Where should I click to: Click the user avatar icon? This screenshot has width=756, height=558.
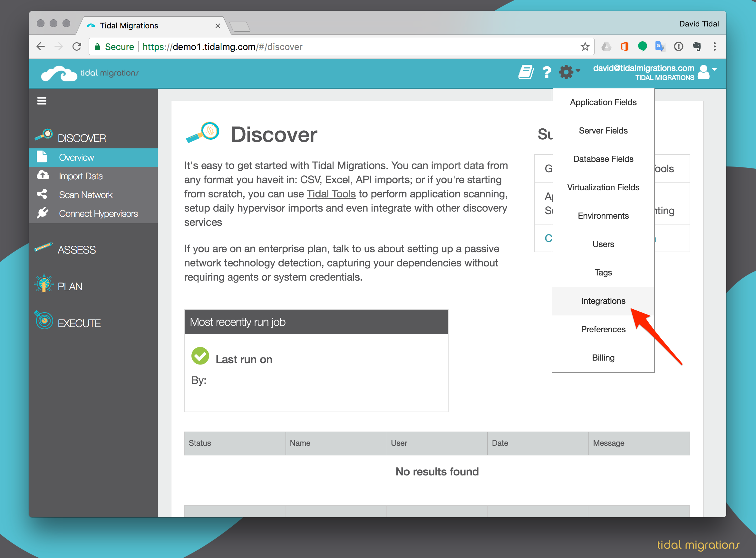(704, 72)
